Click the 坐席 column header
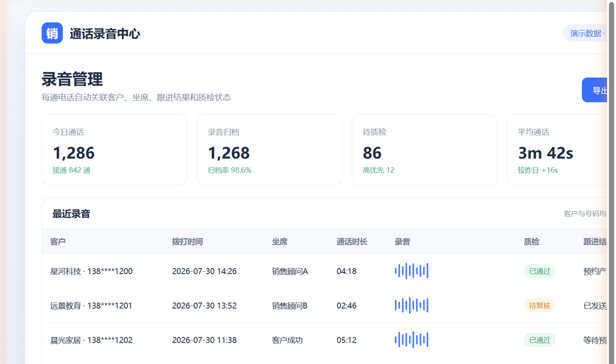616x364 pixels. [x=280, y=241]
